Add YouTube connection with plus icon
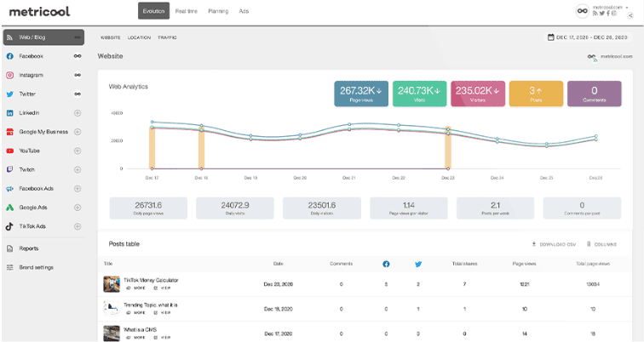The width and height of the screenshot is (644, 342). tap(78, 151)
